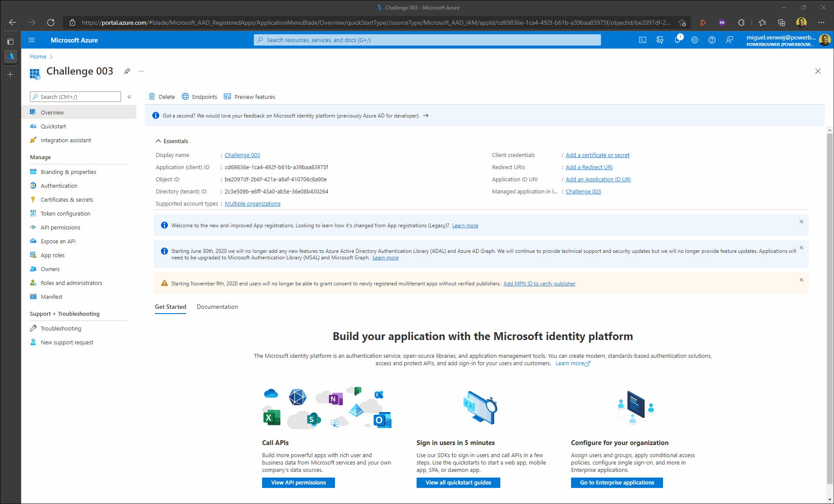This screenshot has height=504, width=834.
Task: Focus the Azure global search box
Action: (427, 40)
